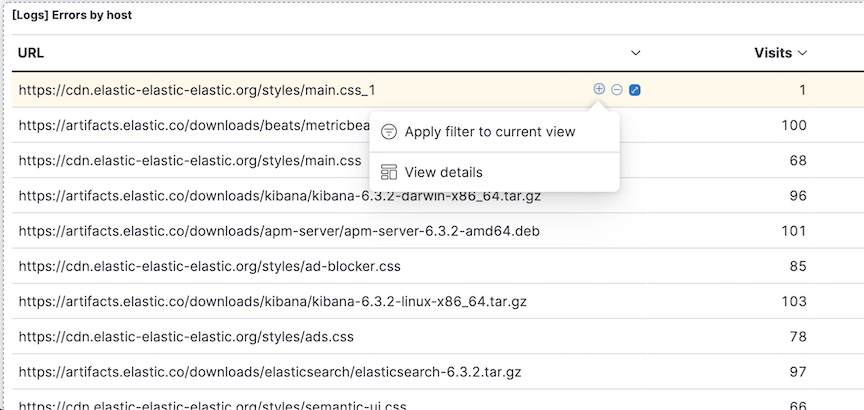
Task: Expand the Visits column sort chevron
Action: (x=802, y=53)
